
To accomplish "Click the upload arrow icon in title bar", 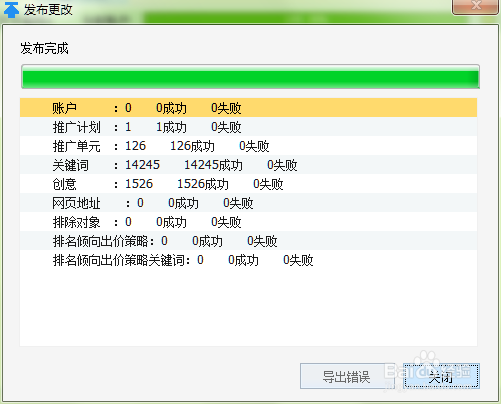I will (x=11, y=9).
